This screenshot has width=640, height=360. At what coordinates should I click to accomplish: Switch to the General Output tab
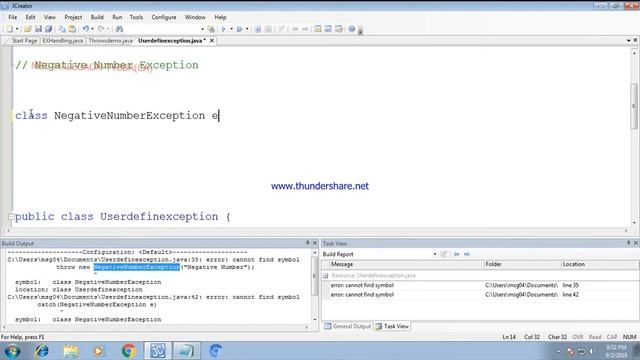coord(347,326)
